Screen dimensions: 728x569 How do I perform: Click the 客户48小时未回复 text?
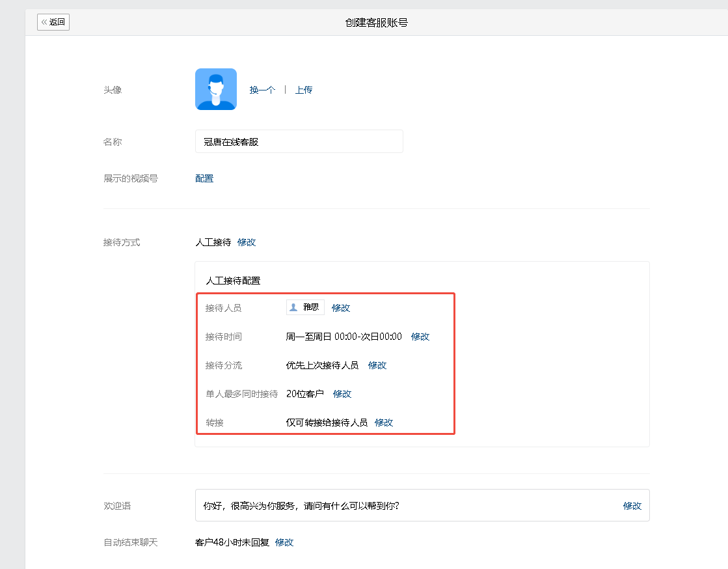pyautogui.click(x=232, y=542)
